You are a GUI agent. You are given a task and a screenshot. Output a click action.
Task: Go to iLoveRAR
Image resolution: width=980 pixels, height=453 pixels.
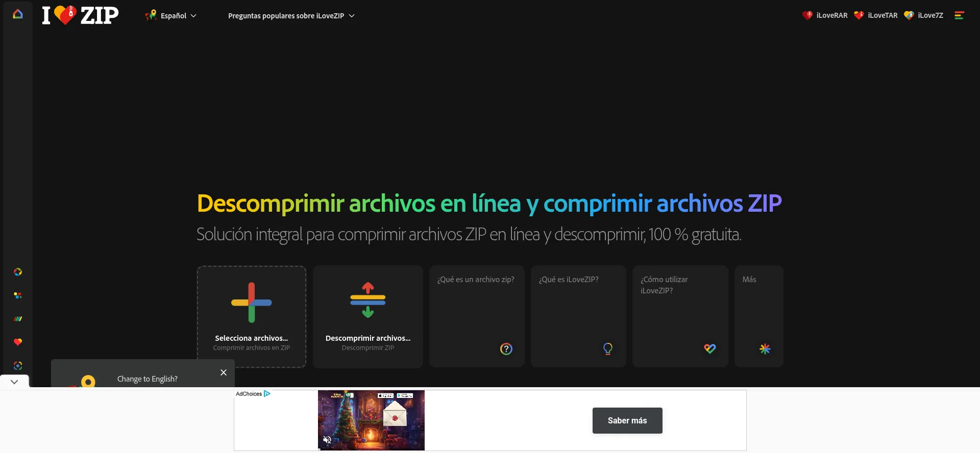pos(825,15)
